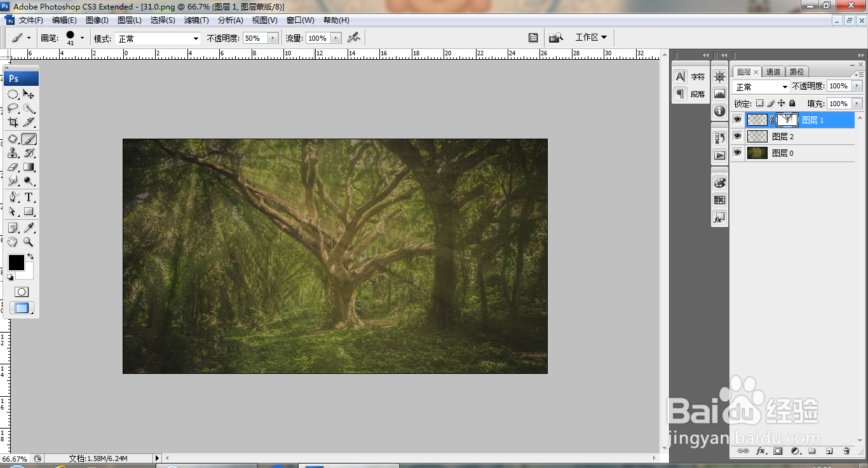Screen dimensions: 868x468
Task: Hide 图层 0 with eye icon
Action: 738,153
